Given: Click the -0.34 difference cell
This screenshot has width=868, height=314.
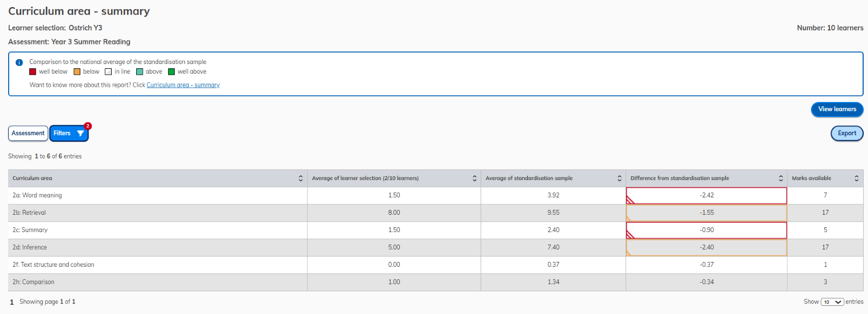Looking at the screenshot, I should [x=706, y=282].
